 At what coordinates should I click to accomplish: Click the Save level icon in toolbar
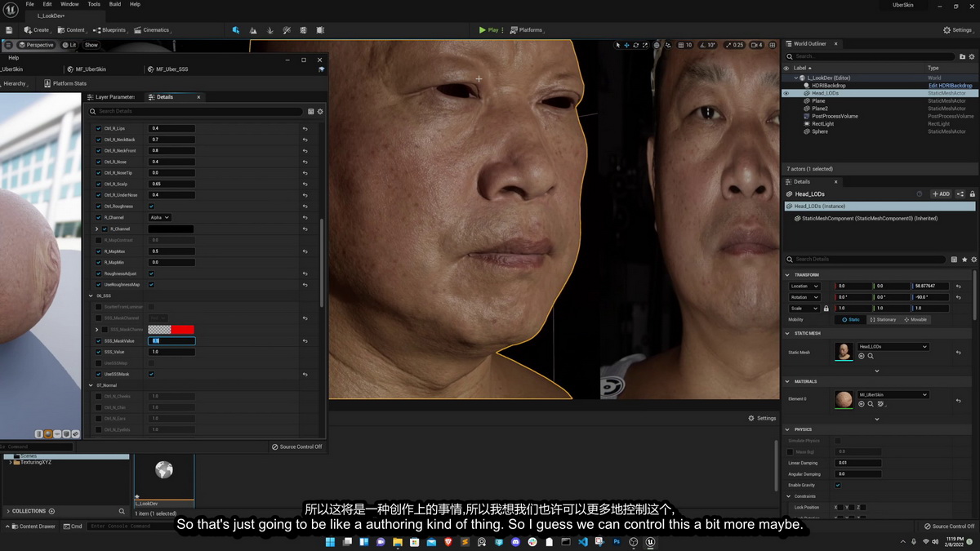click(9, 30)
